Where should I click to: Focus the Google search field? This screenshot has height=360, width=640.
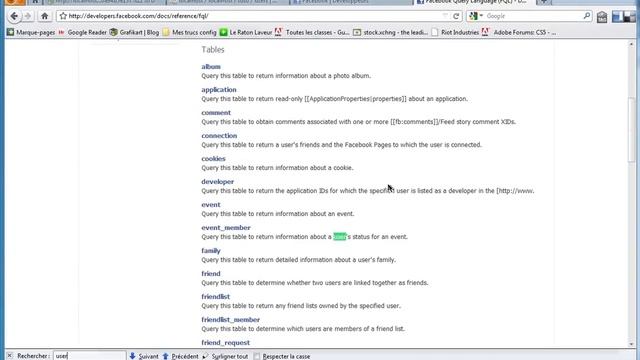[533, 16]
